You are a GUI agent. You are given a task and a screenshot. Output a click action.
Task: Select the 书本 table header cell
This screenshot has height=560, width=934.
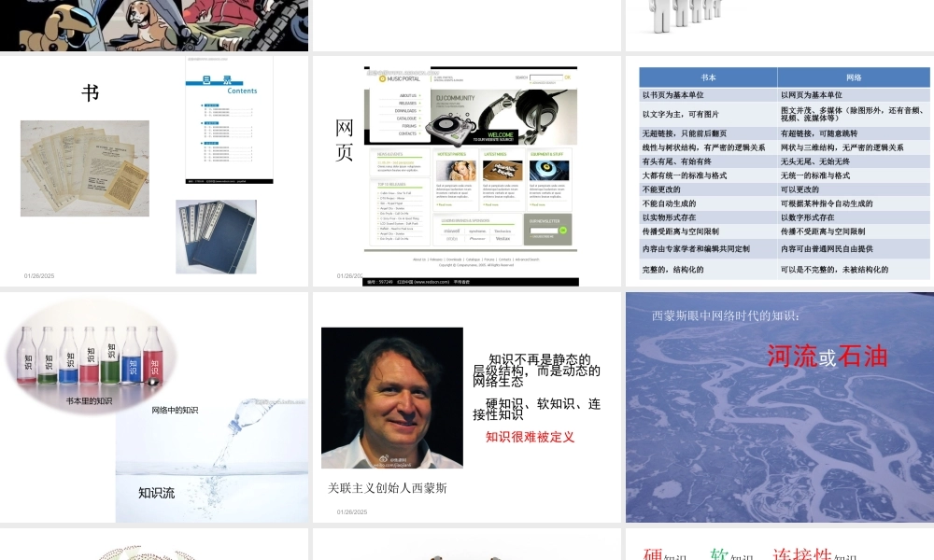click(708, 76)
